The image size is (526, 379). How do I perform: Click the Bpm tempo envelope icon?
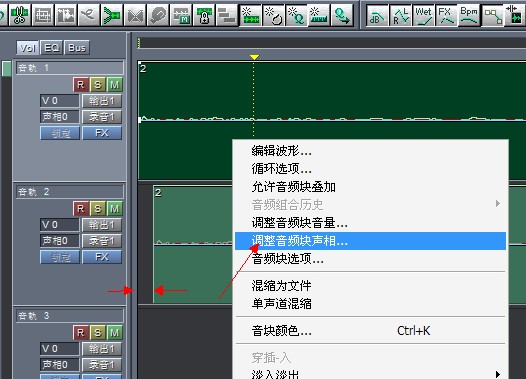coord(469,15)
